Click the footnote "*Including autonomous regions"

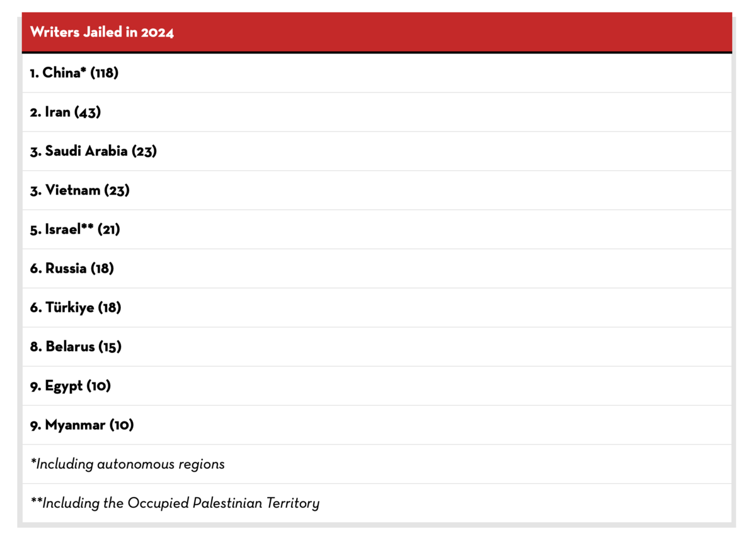(377, 464)
